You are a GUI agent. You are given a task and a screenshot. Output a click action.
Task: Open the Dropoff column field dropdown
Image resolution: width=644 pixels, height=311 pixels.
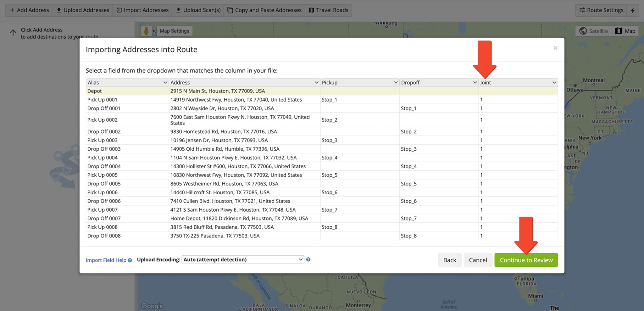[475, 82]
